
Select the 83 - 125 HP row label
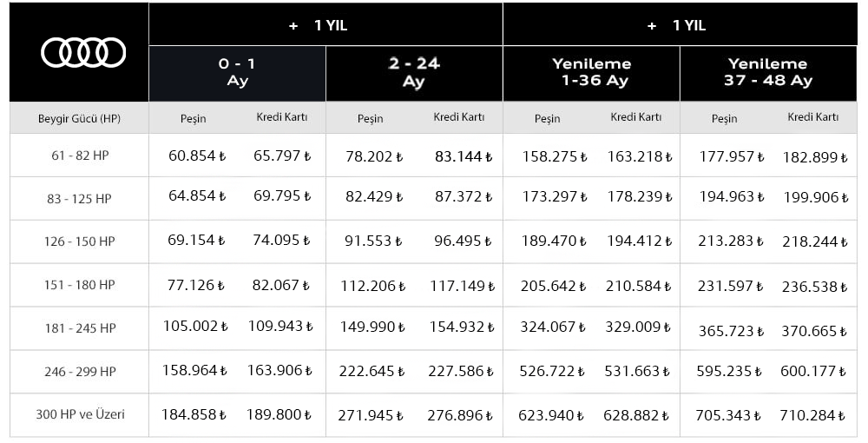coord(79,199)
